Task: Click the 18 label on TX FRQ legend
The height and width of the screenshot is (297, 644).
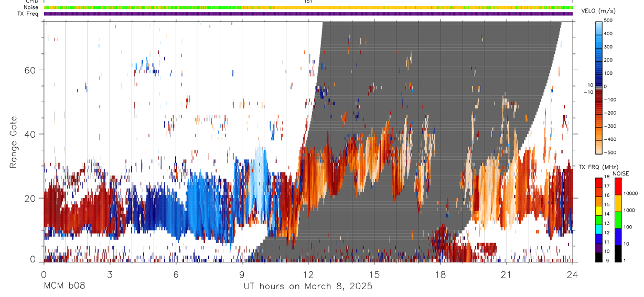Action: 607,177
